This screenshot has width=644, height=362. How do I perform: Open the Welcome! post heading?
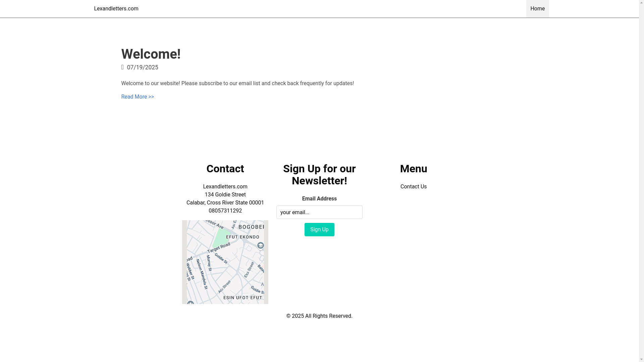[x=151, y=54]
